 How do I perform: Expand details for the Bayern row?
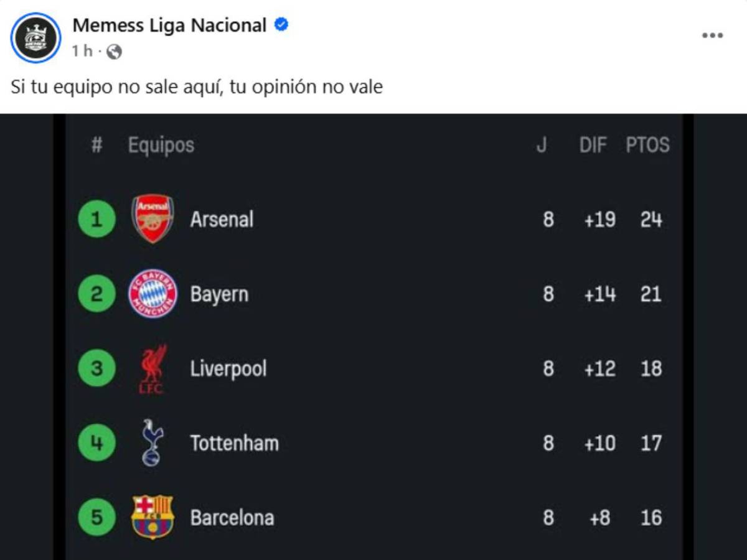pyautogui.click(x=374, y=293)
